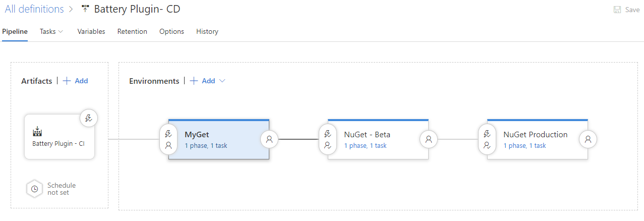Image resolution: width=644 pixels, height=221 pixels.
Task: Open post-deployment conditions for NuGet Production
Action: click(588, 139)
